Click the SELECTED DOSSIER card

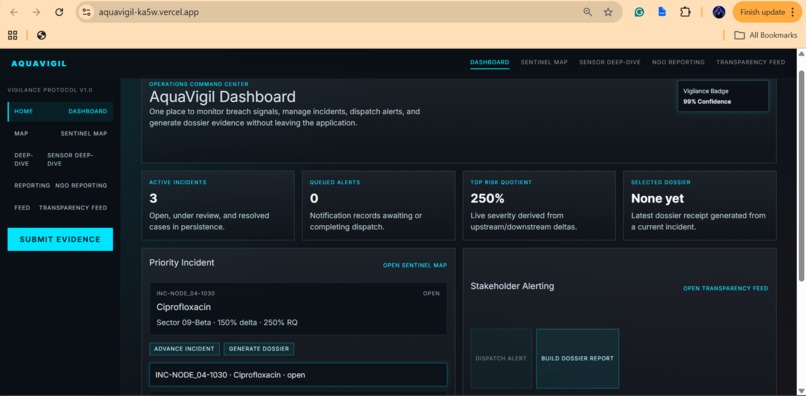(700, 206)
